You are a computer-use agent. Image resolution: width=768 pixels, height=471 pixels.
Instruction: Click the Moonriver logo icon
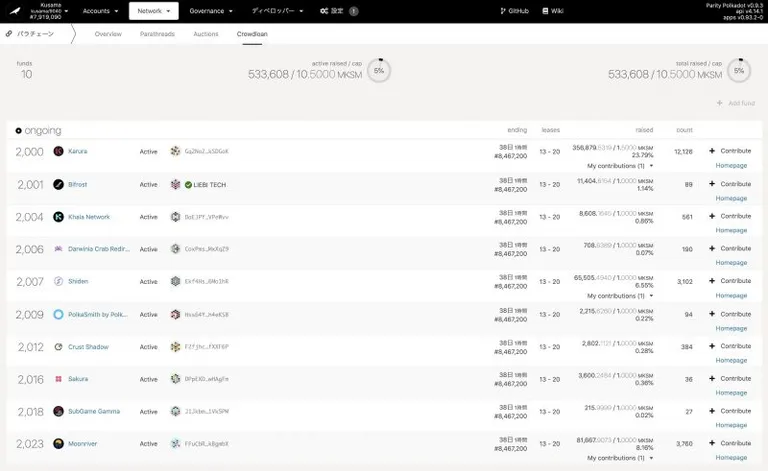(58, 444)
